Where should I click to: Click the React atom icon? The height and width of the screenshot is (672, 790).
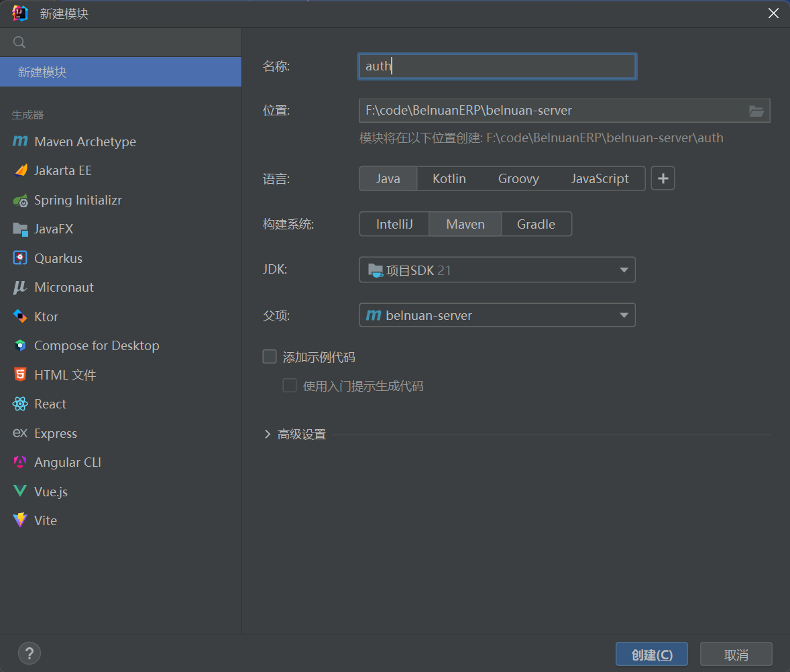20,404
